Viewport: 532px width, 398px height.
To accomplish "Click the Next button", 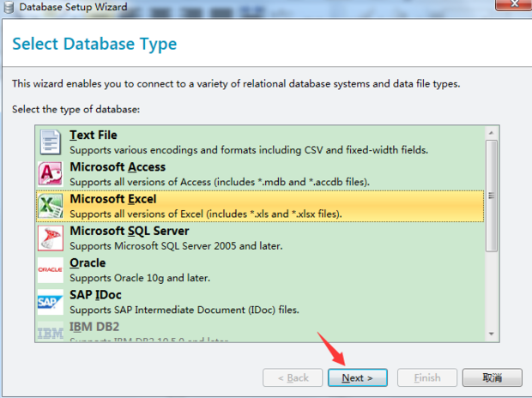I will click(358, 377).
